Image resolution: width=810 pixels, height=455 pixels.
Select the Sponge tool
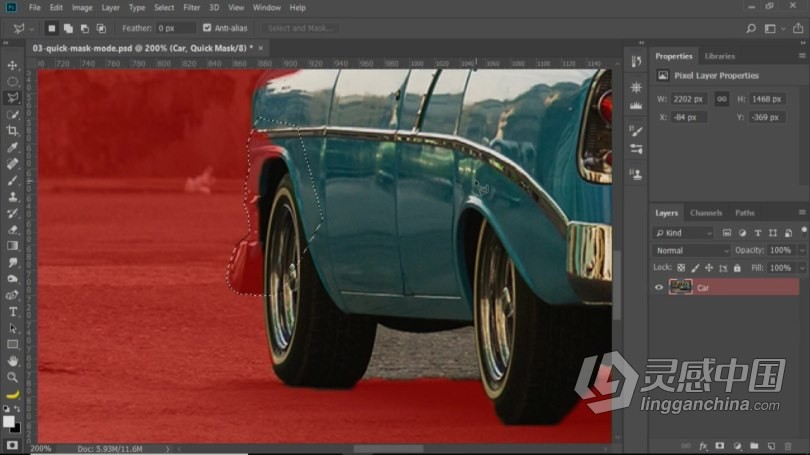click(x=12, y=279)
